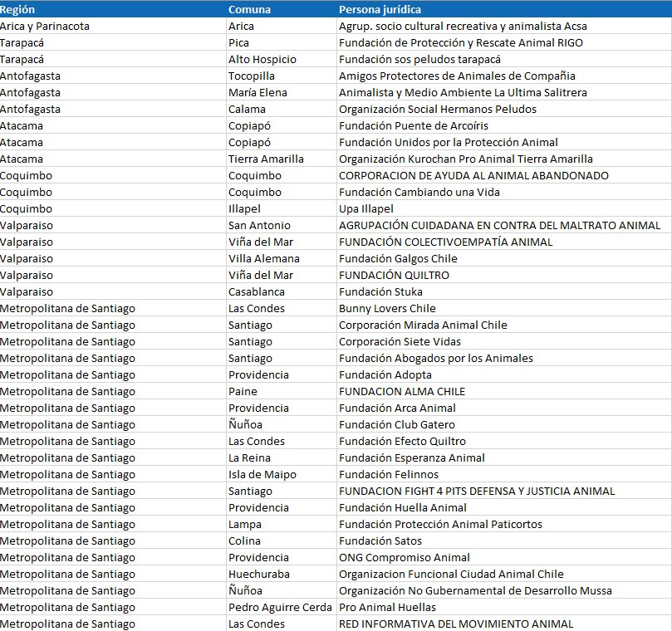Image resolution: width=672 pixels, height=631 pixels.
Task: Select the Persona jurídica column header
Action: click(x=504, y=9)
